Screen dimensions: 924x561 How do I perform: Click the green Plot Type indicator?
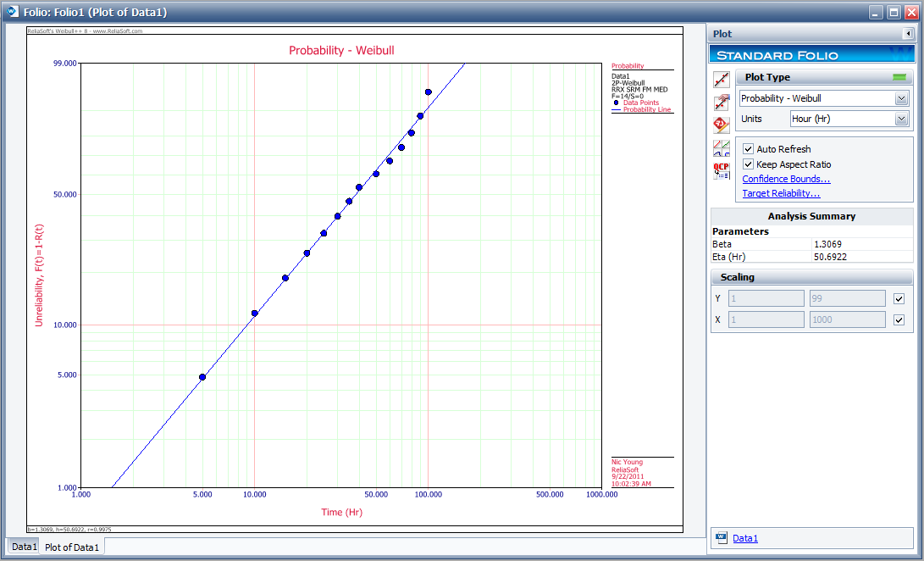(x=899, y=77)
